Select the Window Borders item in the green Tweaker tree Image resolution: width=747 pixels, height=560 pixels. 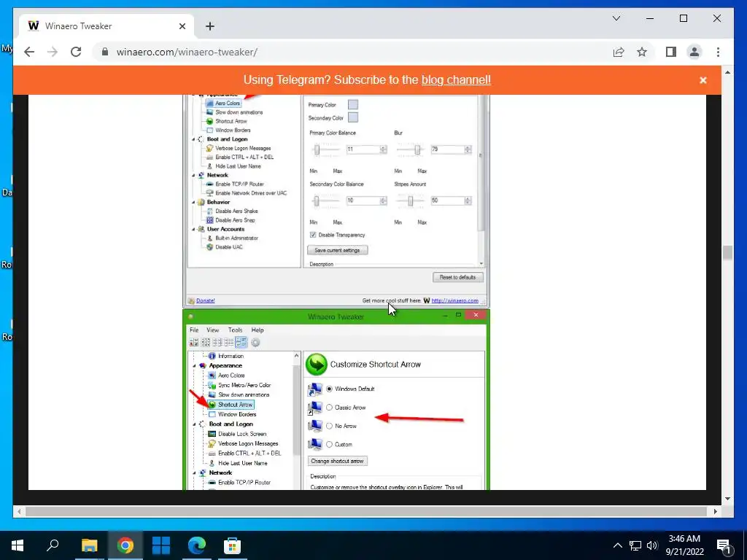(x=237, y=414)
